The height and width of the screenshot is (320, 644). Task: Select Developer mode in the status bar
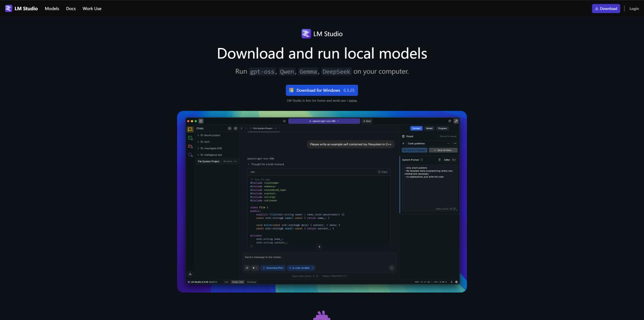coord(252,282)
